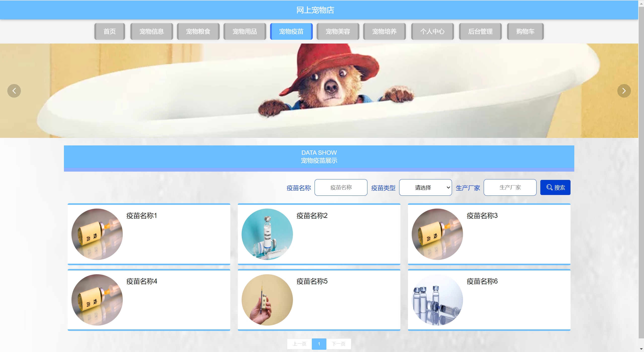Click 上一页 pagination button
Screen dimensions: 644x352
pos(299,344)
